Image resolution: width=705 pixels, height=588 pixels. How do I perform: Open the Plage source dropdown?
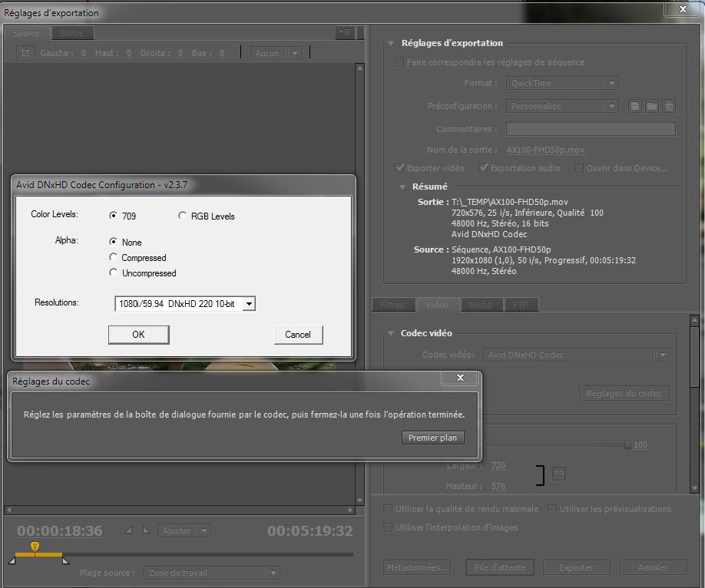pyautogui.click(x=211, y=573)
